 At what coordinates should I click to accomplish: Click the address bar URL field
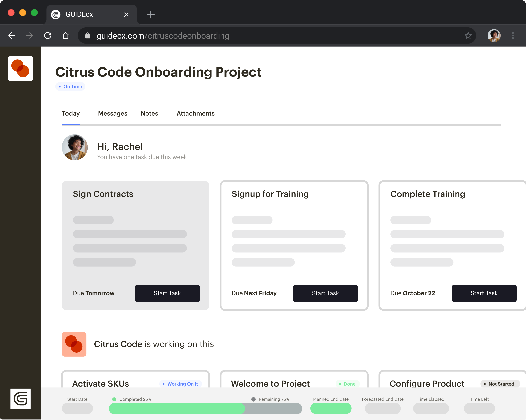(277, 36)
